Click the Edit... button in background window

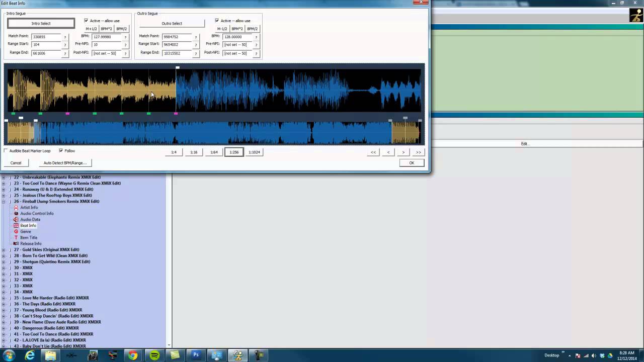point(525,144)
